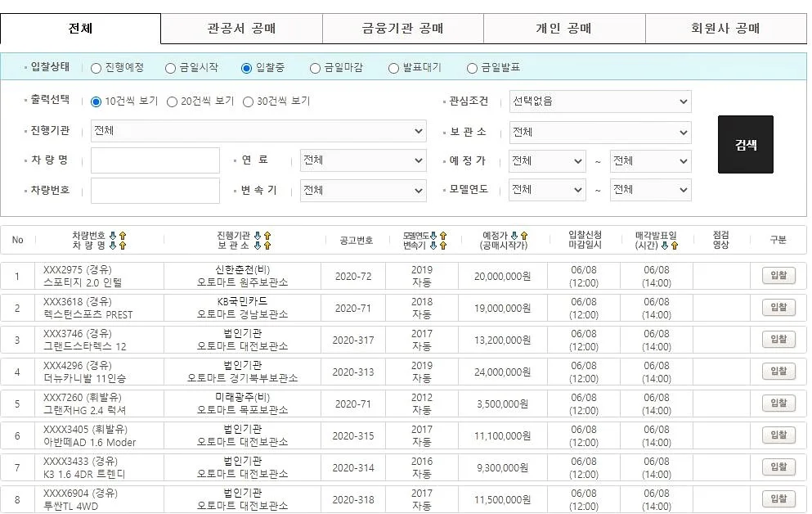
Task: Select the 진행예정 bid status radio
Action: click(x=96, y=69)
